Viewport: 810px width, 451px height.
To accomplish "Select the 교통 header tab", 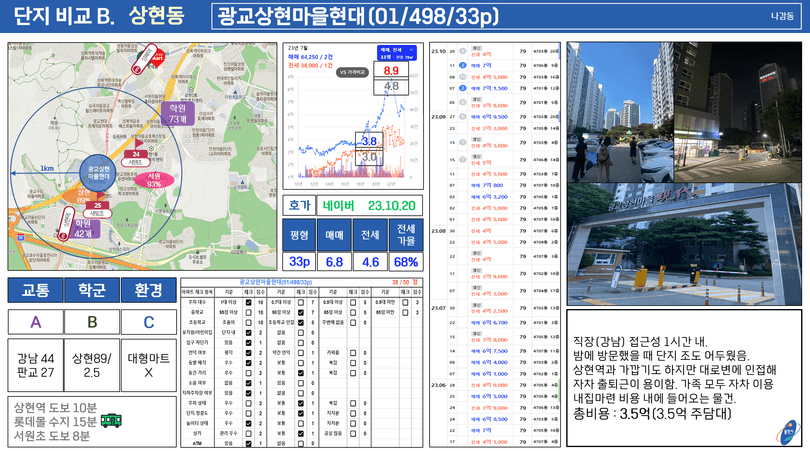I will tap(36, 290).
